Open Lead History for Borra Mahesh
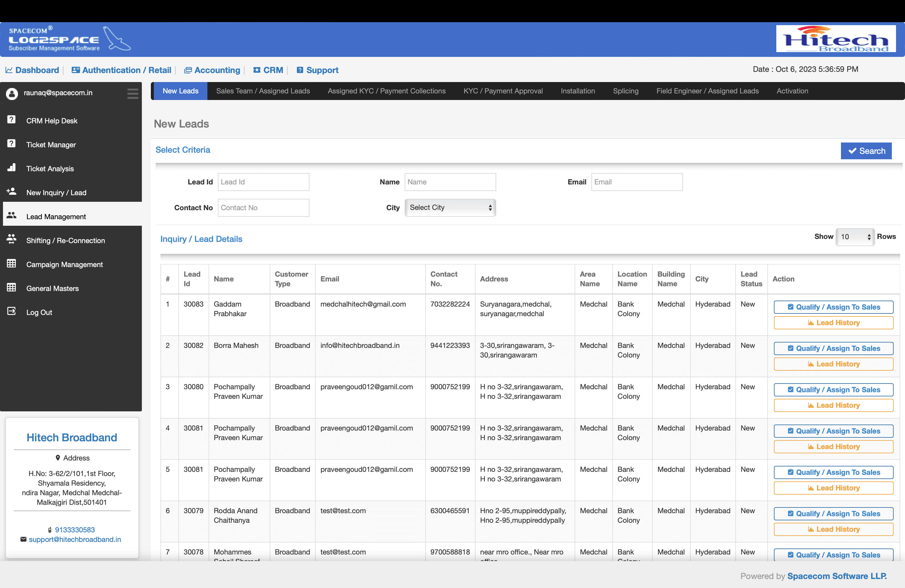 coord(833,364)
